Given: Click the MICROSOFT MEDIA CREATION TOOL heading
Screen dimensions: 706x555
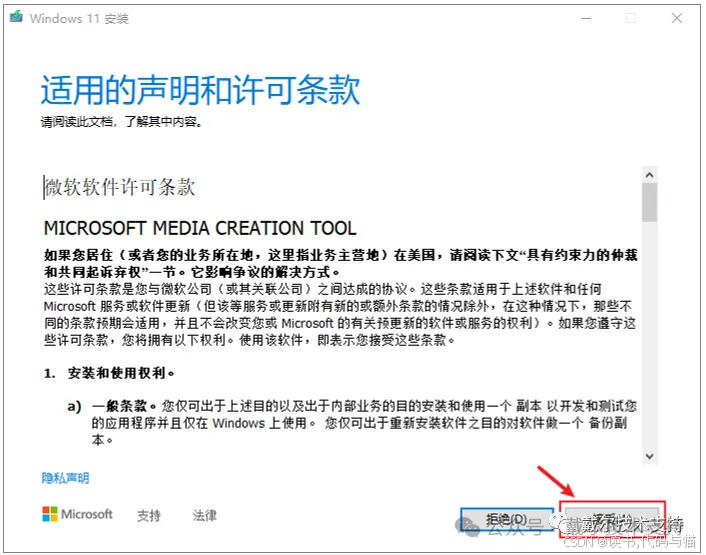Looking at the screenshot, I should 200,228.
